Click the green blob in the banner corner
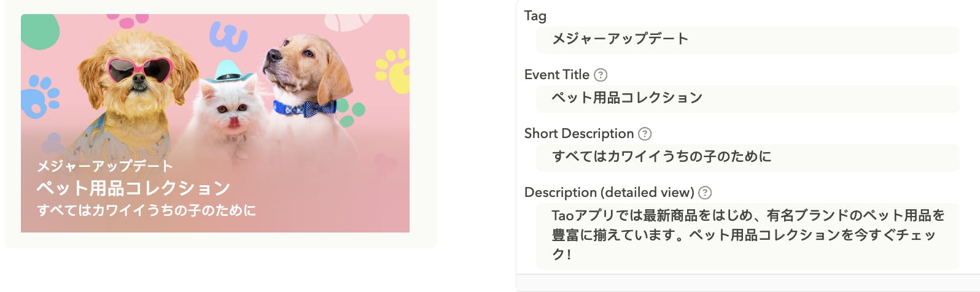 point(39,31)
